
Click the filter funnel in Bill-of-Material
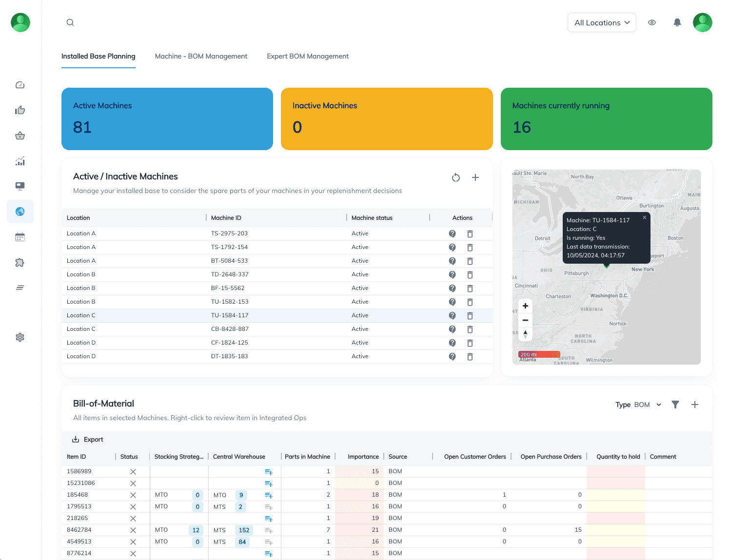coord(675,405)
